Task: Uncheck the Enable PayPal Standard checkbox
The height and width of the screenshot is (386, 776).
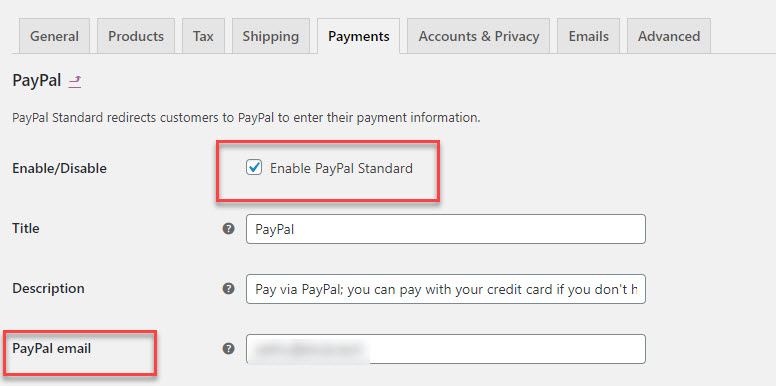Action: [x=254, y=168]
